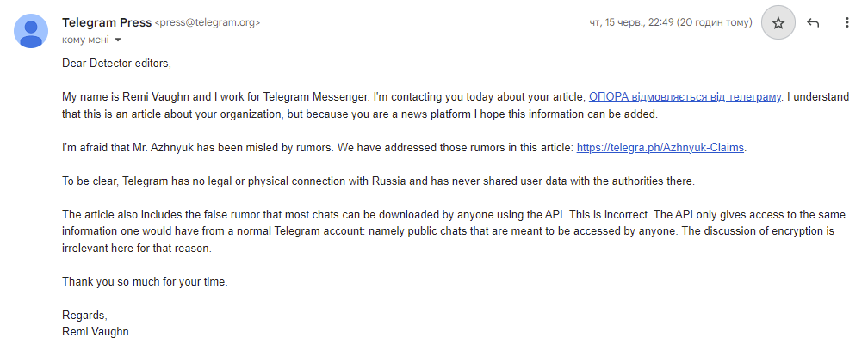
Task: Click the 'Remi Vaughn' signature at the bottom
Action: point(95,331)
